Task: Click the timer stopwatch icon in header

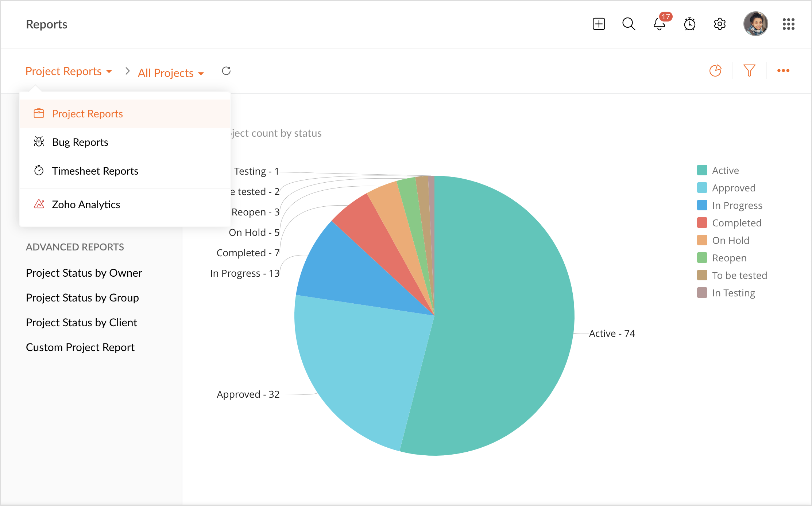Action: pyautogui.click(x=689, y=24)
